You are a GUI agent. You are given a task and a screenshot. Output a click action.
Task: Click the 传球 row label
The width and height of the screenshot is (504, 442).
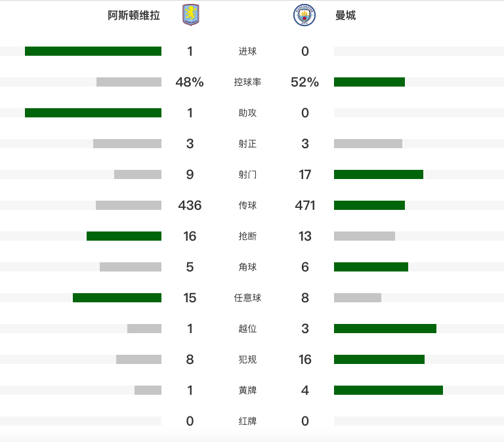click(x=247, y=205)
